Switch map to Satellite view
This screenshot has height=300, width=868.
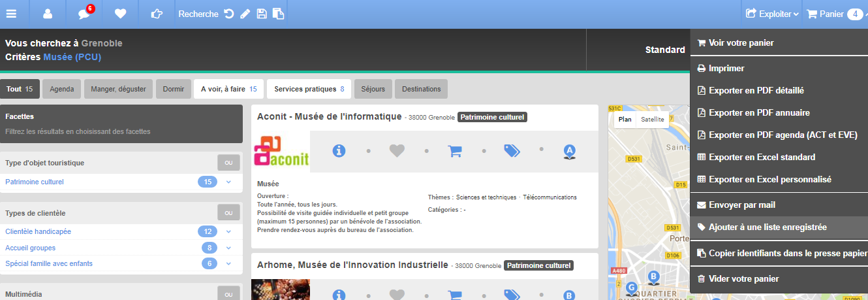coord(653,120)
